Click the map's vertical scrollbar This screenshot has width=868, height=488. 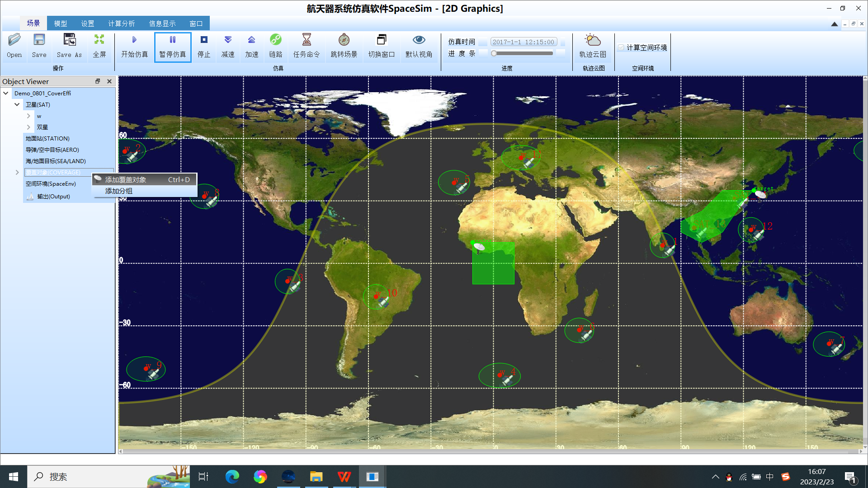[x=865, y=262]
